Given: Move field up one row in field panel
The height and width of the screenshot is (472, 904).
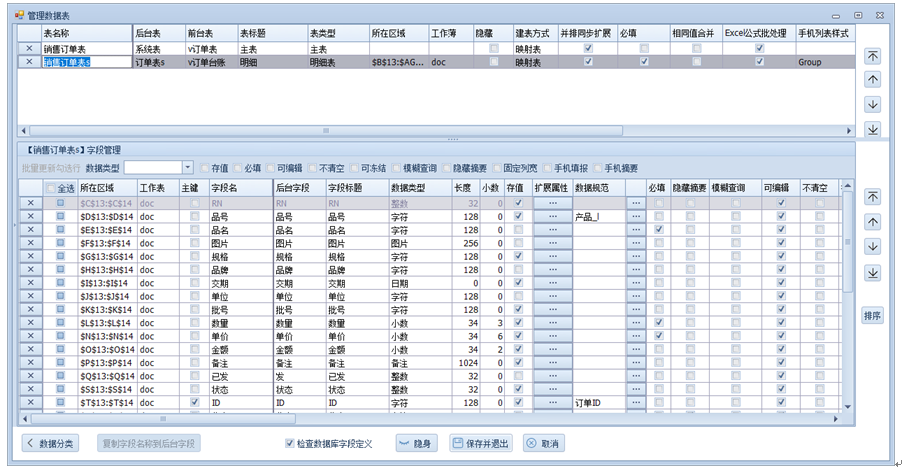Looking at the screenshot, I should pyautogui.click(x=873, y=222).
